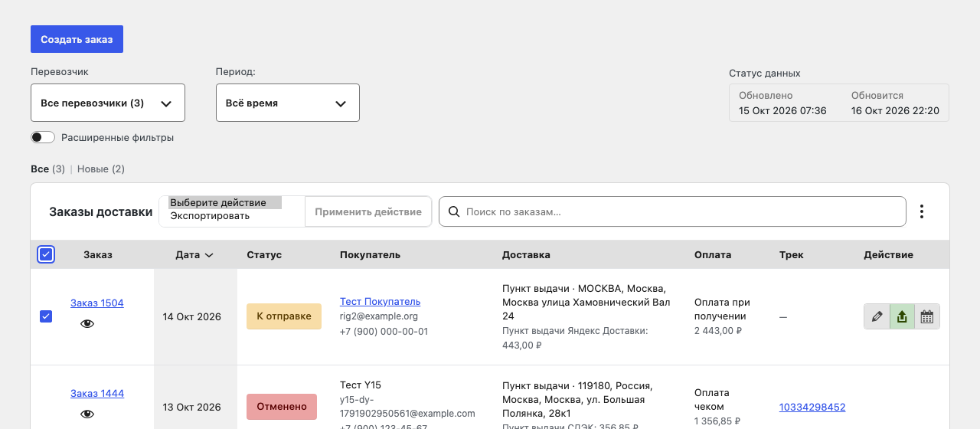Toggle the Расширенные фильтры switch

point(43,137)
